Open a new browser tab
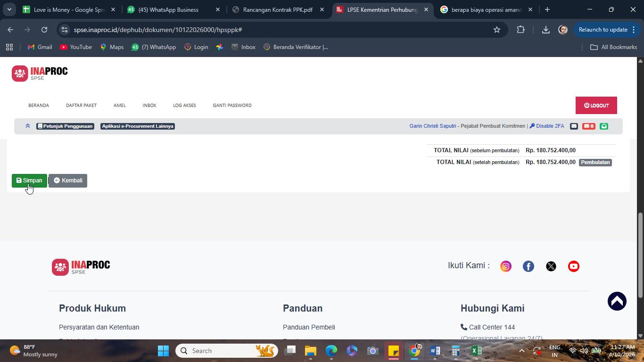 [x=547, y=9]
